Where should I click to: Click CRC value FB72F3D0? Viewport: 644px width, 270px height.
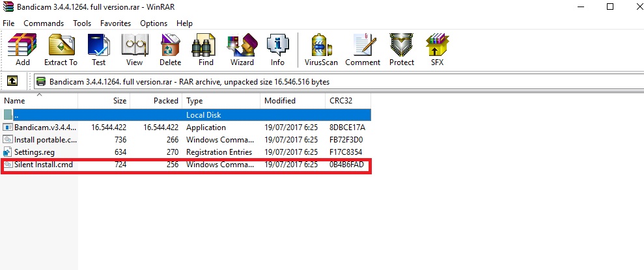click(x=346, y=139)
